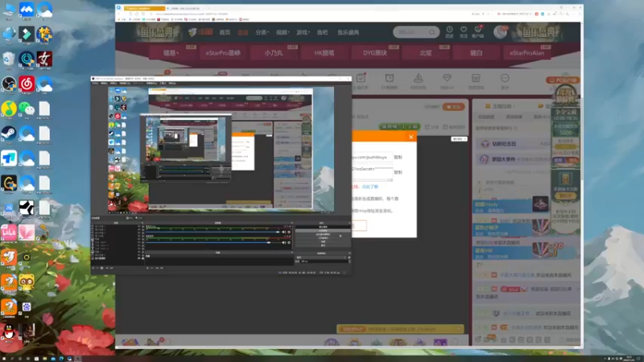Open settings gear of first OBS mixer channel
This screenshot has height=362, width=644.
pyautogui.click(x=289, y=232)
